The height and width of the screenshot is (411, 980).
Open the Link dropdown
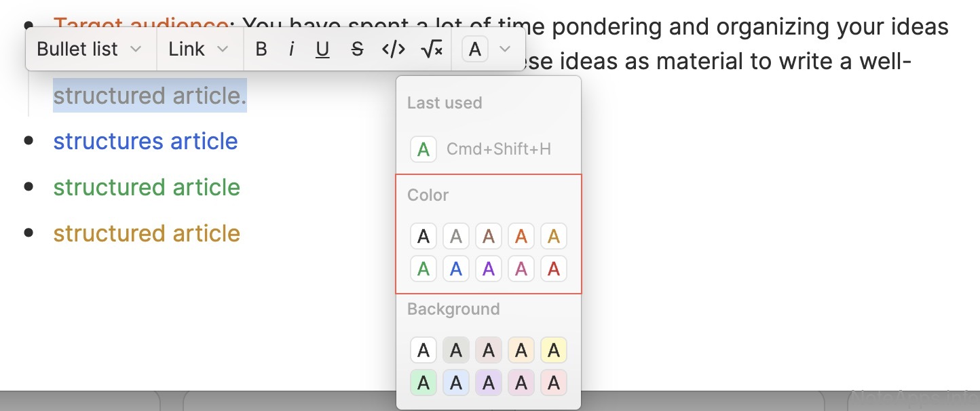click(200, 50)
